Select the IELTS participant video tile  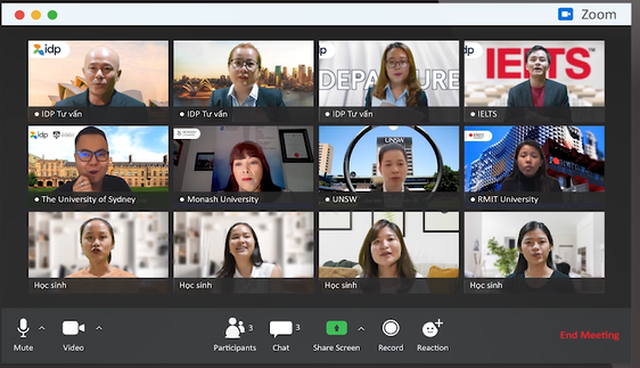534,81
